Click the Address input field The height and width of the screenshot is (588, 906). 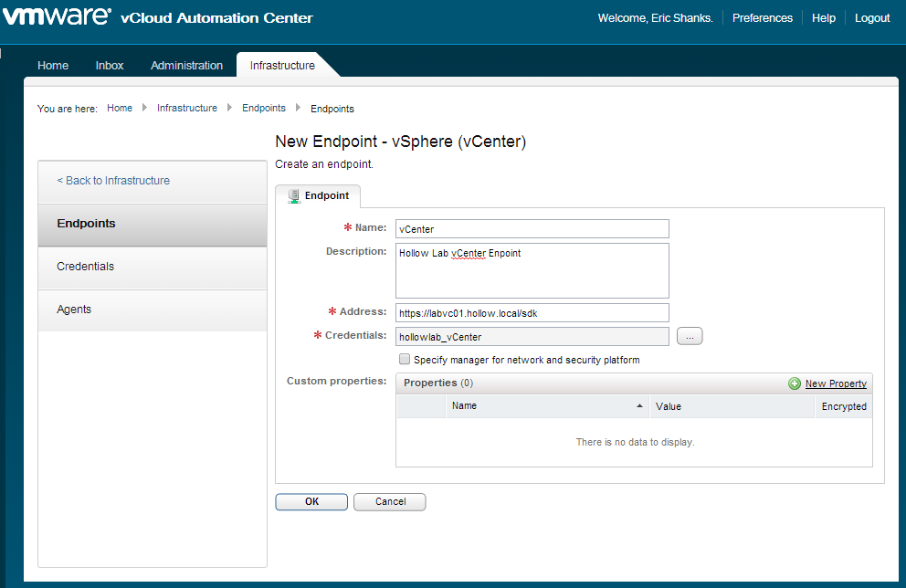click(x=532, y=312)
